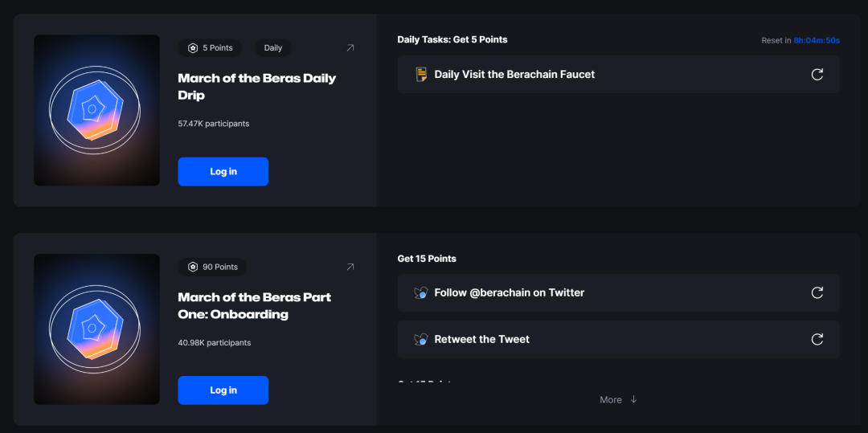Log in from the Daily Drip card
Screen dimensions: 868x433
223,172
